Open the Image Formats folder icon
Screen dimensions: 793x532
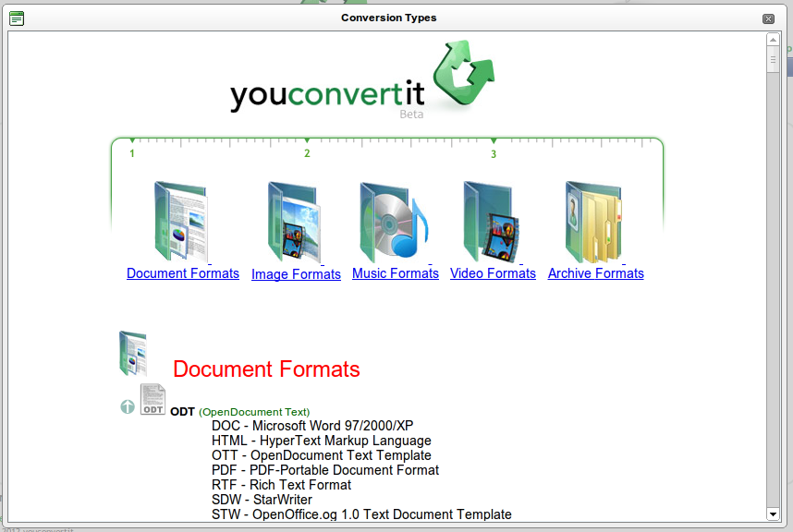pos(294,222)
